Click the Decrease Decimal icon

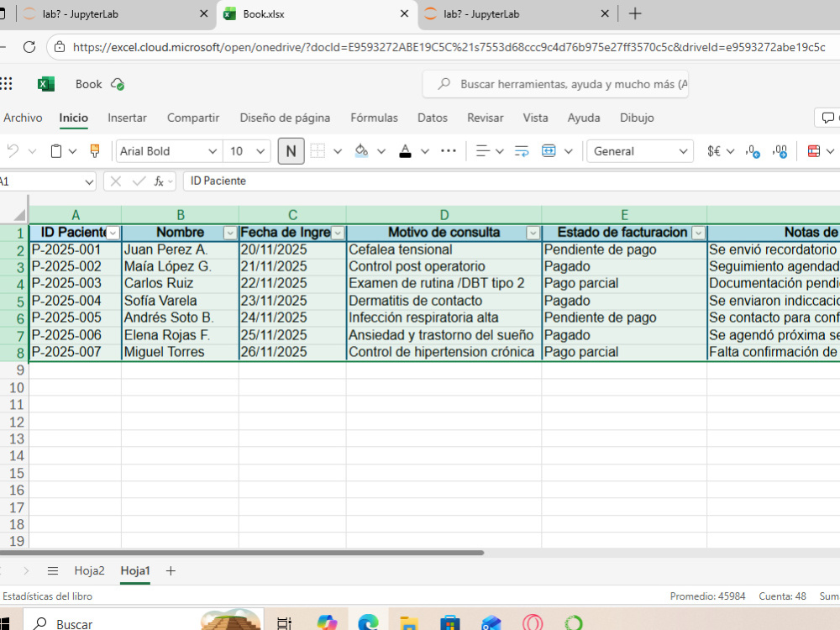pos(753,151)
